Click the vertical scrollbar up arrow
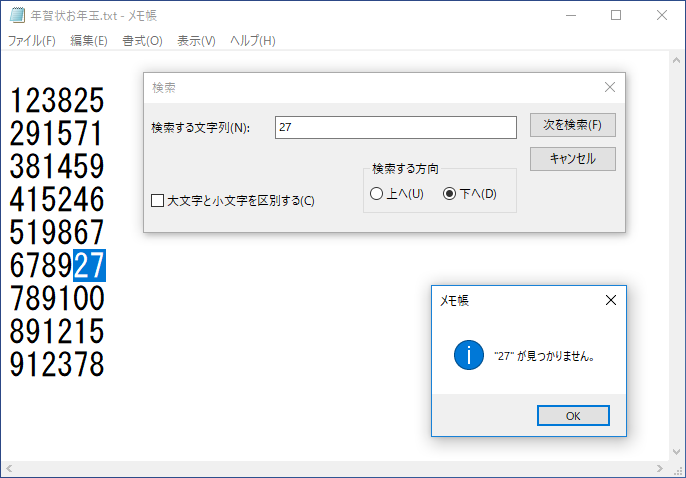The height and width of the screenshot is (478, 686). 677,59
